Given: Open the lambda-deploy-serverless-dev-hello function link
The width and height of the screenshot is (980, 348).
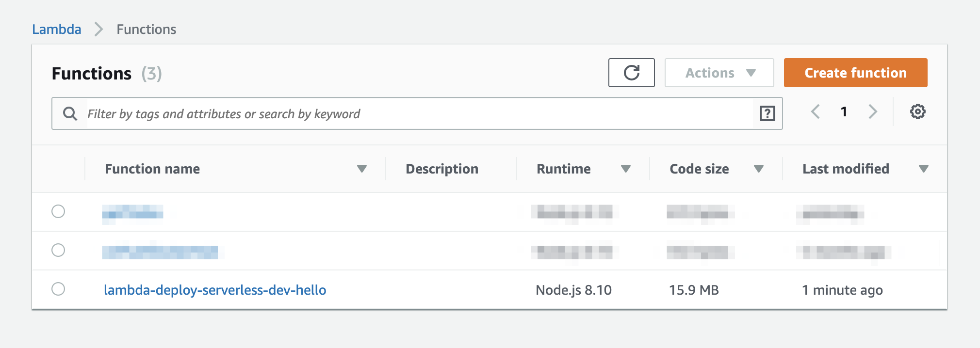Looking at the screenshot, I should click(x=215, y=290).
